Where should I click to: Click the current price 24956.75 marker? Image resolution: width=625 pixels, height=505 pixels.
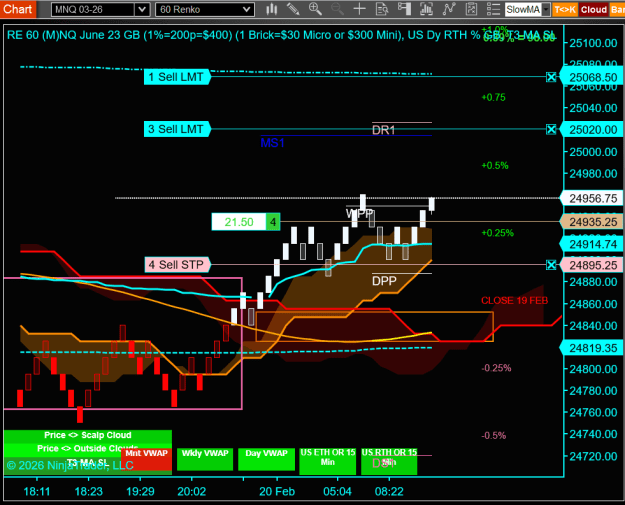click(x=592, y=198)
